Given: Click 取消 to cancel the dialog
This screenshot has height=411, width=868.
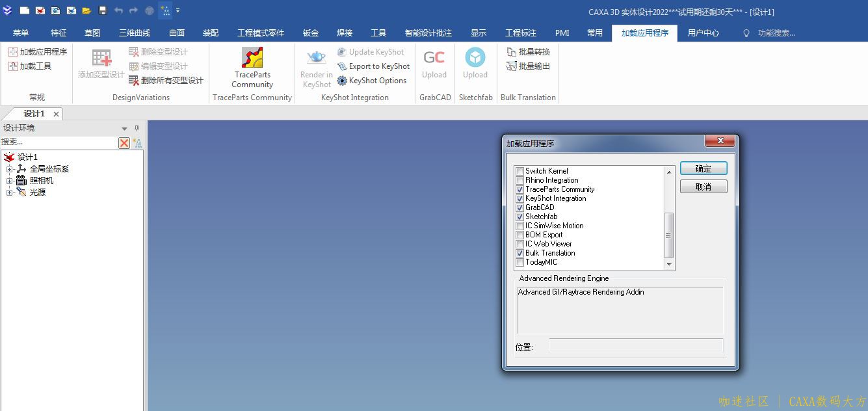Looking at the screenshot, I should pyautogui.click(x=703, y=187).
